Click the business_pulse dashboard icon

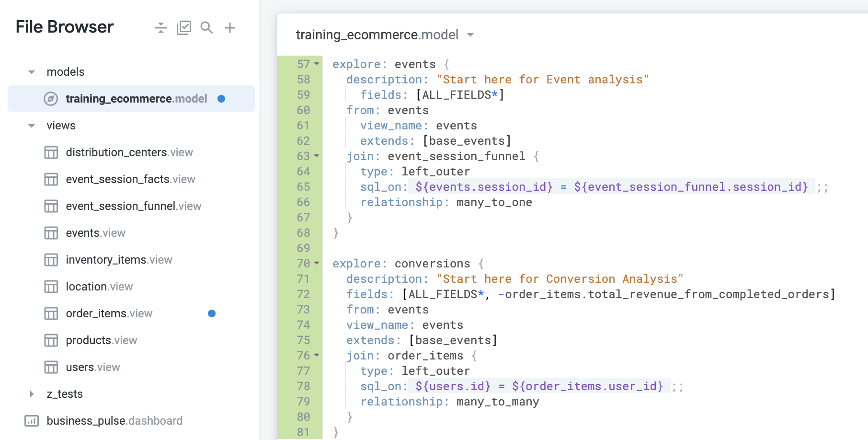32,420
